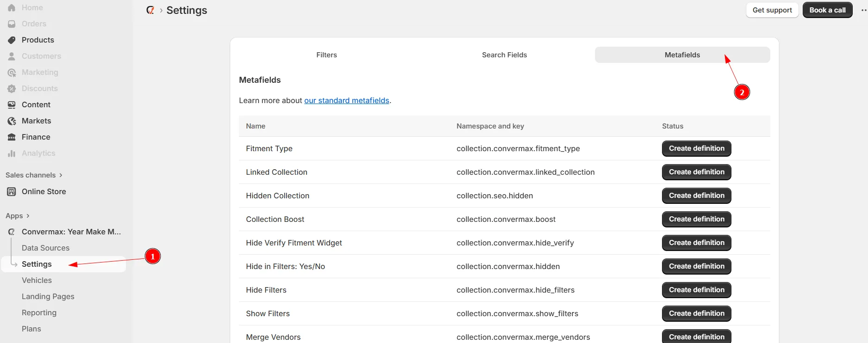
Task: Open Vehicles in the Convermax submenu
Action: (37, 281)
